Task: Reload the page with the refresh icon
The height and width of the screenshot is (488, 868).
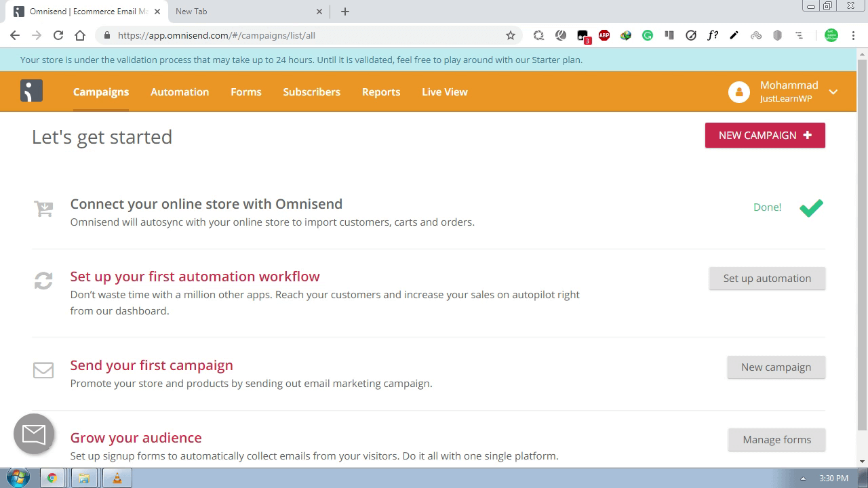Action: click(x=58, y=35)
